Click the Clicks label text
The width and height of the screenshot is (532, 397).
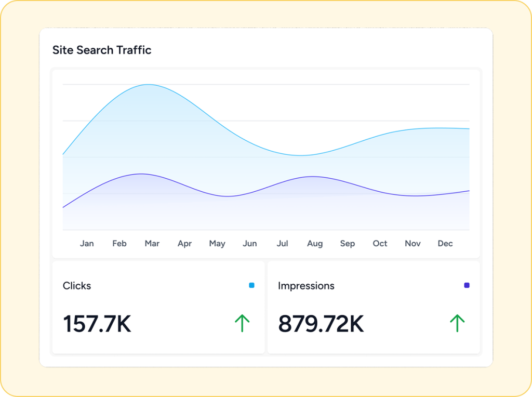click(77, 286)
